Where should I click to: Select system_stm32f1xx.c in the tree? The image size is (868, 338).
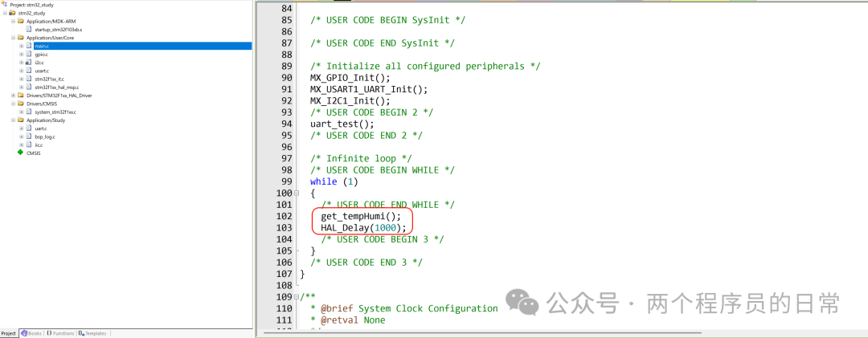(55, 112)
